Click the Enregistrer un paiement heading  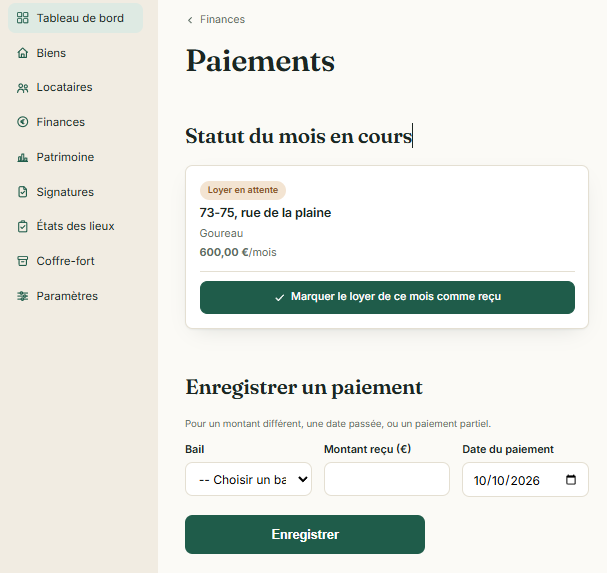click(x=304, y=387)
